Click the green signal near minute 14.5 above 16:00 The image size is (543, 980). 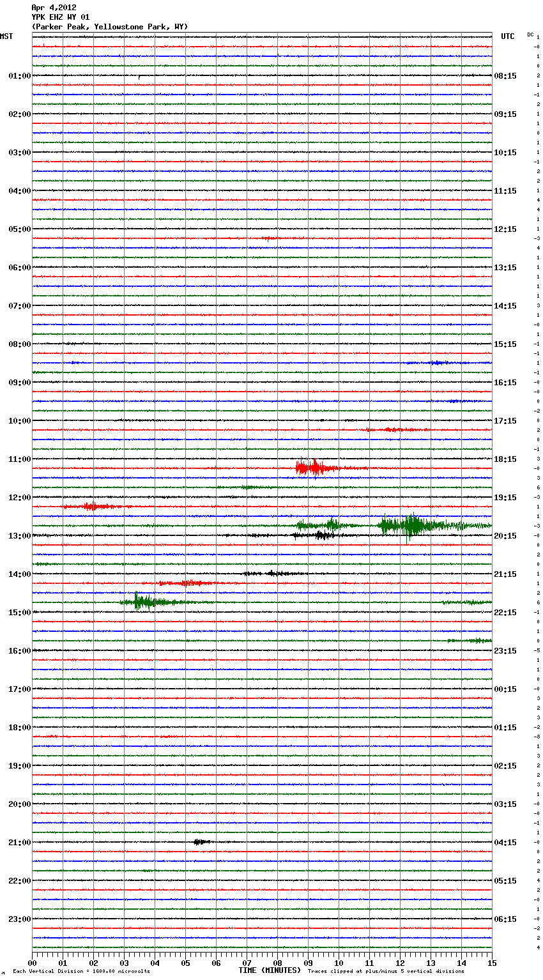tap(470, 641)
